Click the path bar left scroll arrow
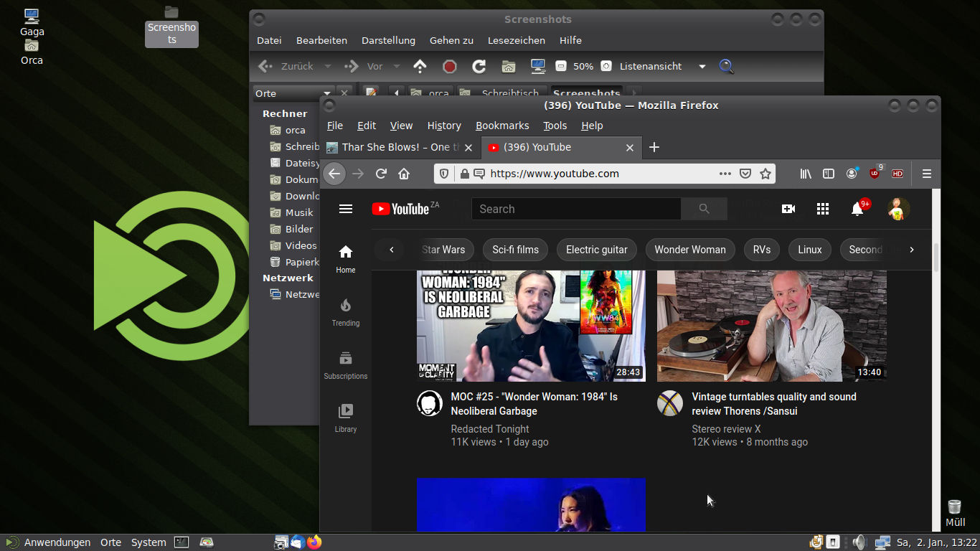 (397, 93)
